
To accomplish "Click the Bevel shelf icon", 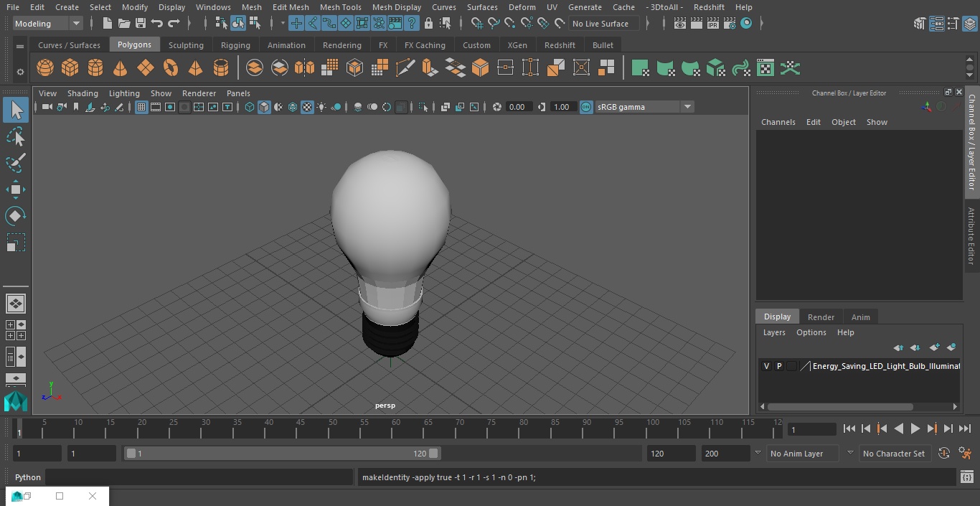I will pyautogui.click(x=480, y=68).
